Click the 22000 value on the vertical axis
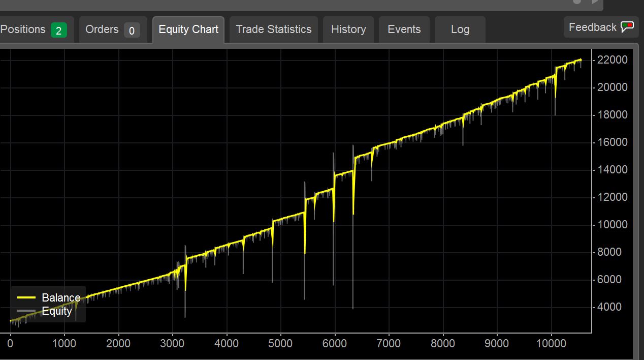 [x=613, y=60]
